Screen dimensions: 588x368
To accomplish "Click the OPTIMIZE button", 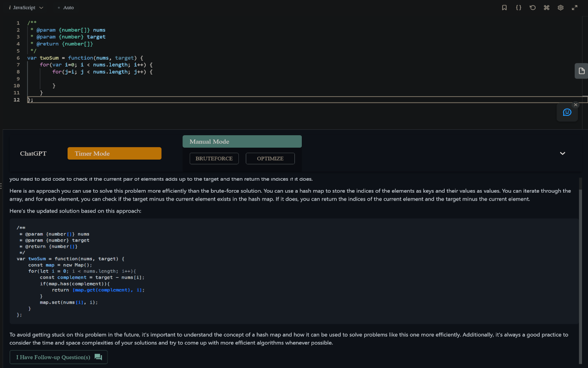I will tap(270, 158).
